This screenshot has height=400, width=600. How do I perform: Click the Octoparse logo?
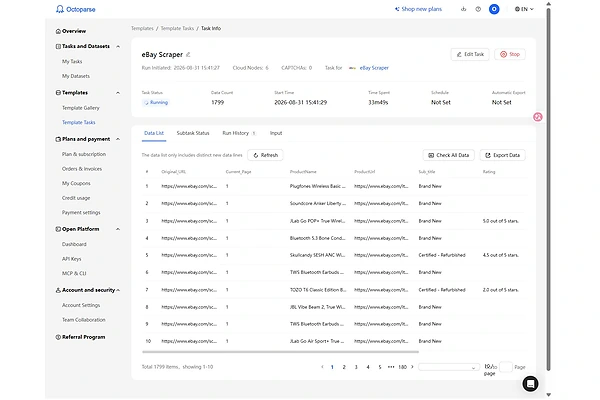(75, 9)
